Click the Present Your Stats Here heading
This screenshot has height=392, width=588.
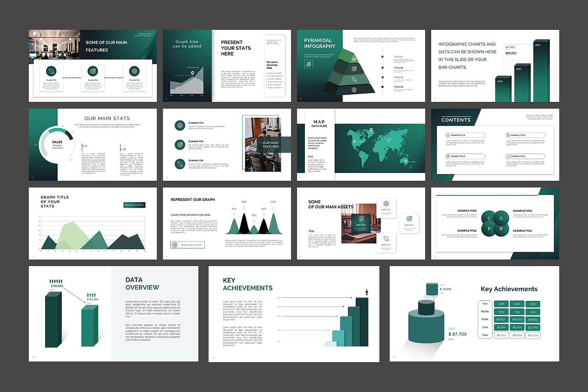(x=236, y=48)
